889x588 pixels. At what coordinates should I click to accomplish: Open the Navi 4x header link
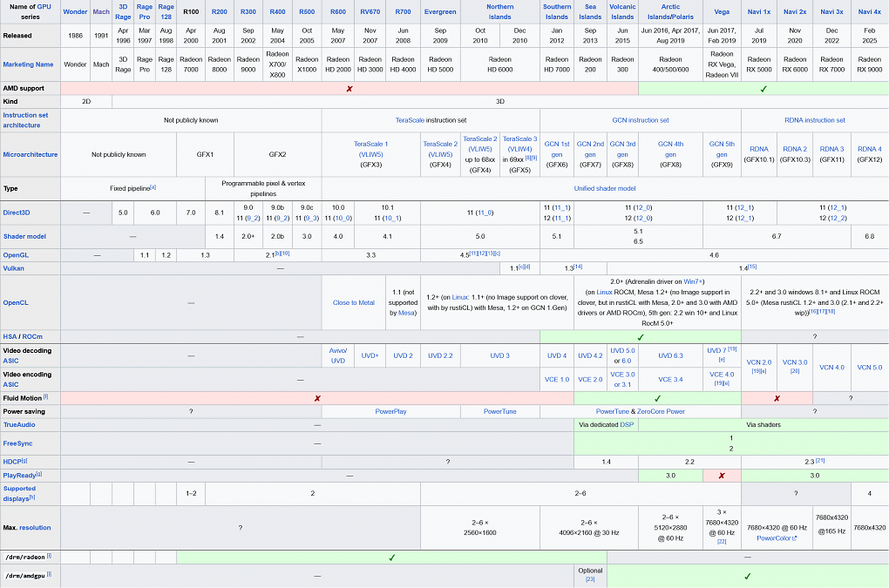[x=869, y=12]
